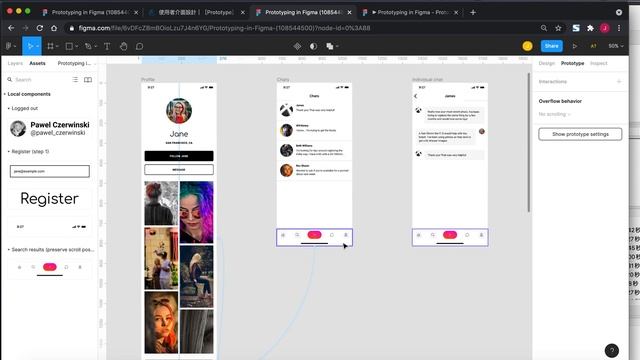Switch to the Inspect tab
This screenshot has height=360, width=640.
click(599, 63)
